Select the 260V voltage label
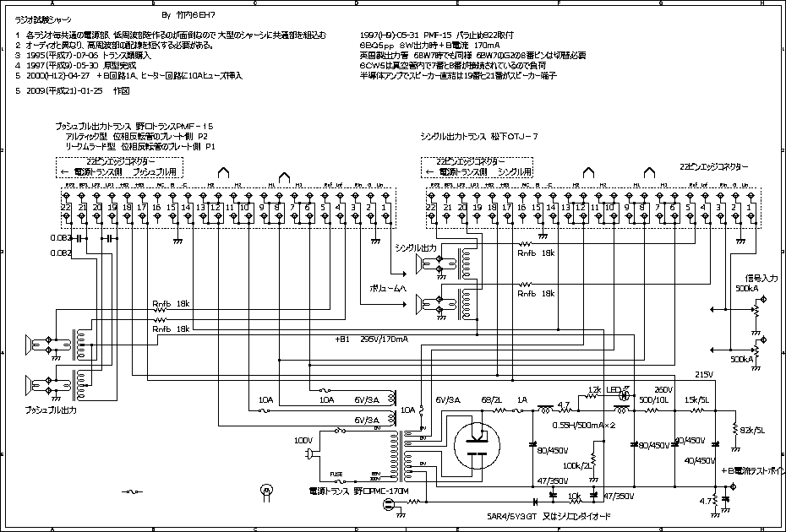Viewport: 786px width, 532px height. [664, 390]
